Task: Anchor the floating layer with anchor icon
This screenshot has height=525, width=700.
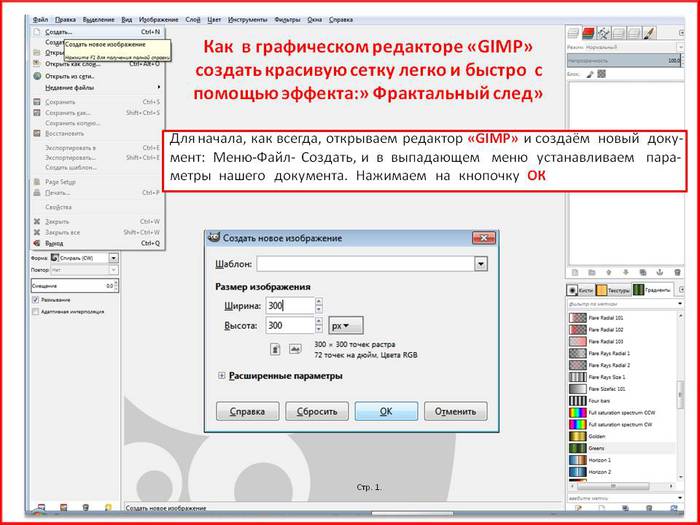Action: click(x=660, y=272)
